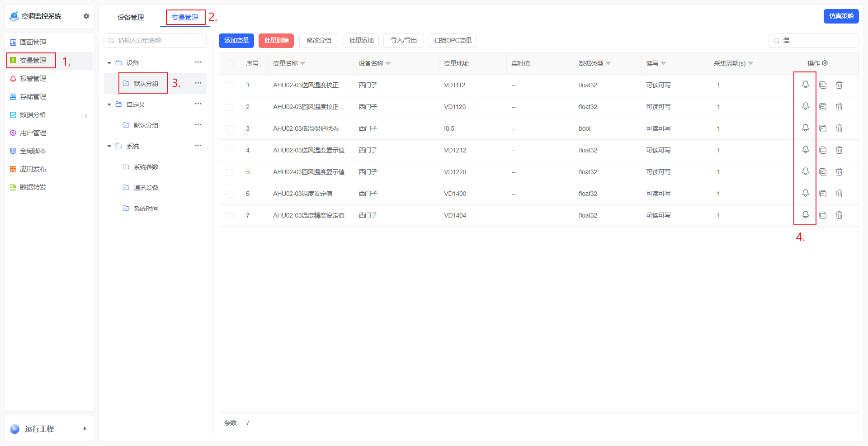The height and width of the screenshot is (446, 868).
Task: Click the trash icon for row 2
Action: tap(839, 107)
